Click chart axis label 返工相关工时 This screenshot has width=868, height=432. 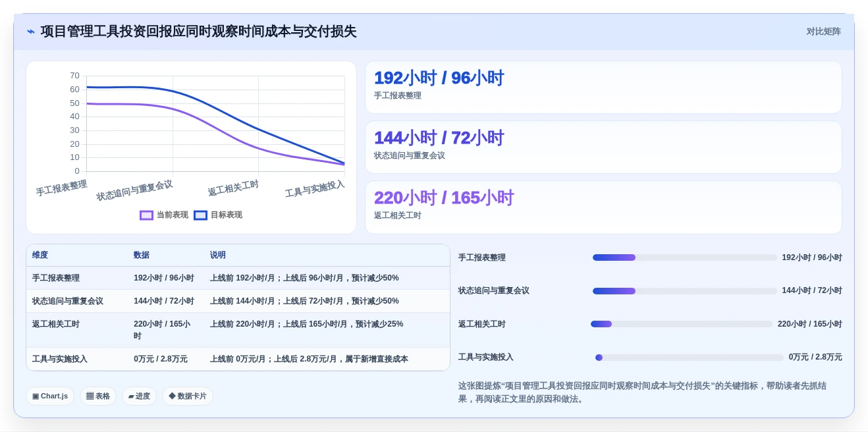pos(233,188)
